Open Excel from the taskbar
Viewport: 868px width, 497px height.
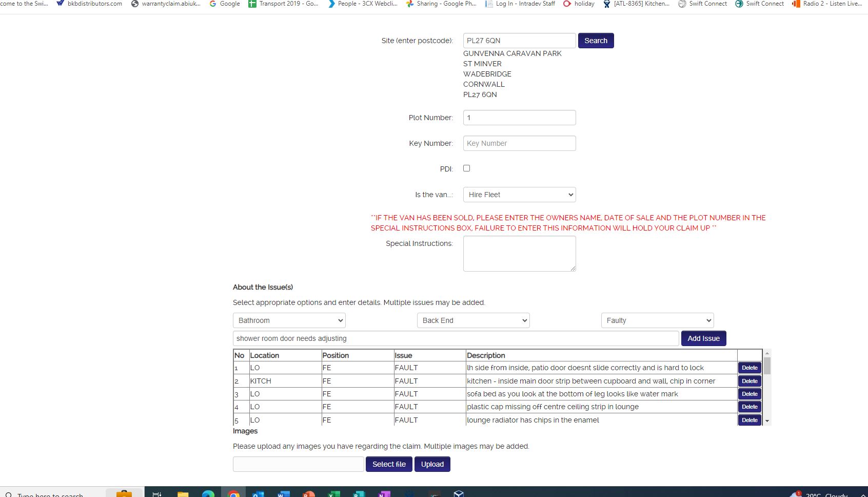(x=333, y=493)
